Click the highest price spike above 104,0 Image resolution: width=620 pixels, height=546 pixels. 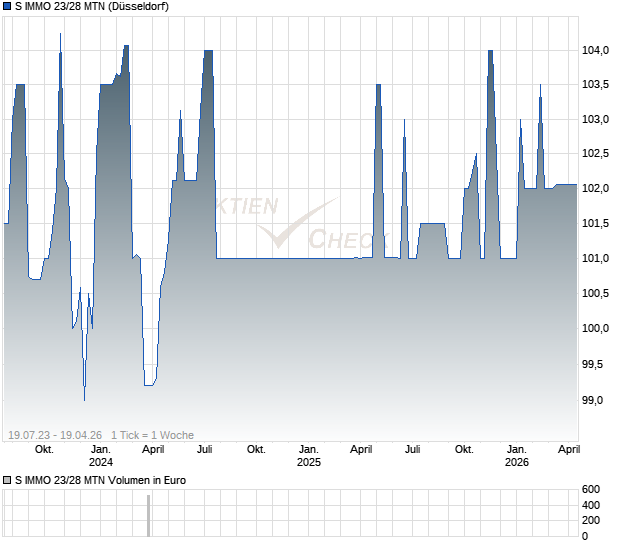click(60, 42)
